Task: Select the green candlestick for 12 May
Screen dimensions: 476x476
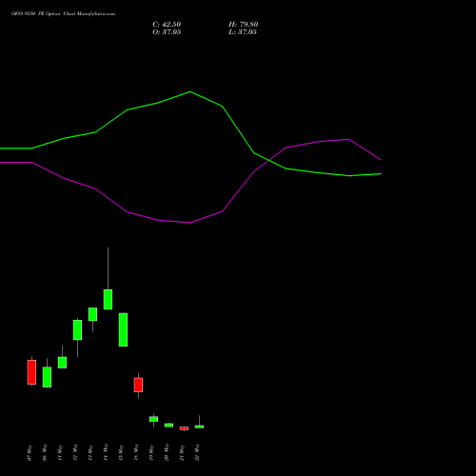Action: pos(77,330)
